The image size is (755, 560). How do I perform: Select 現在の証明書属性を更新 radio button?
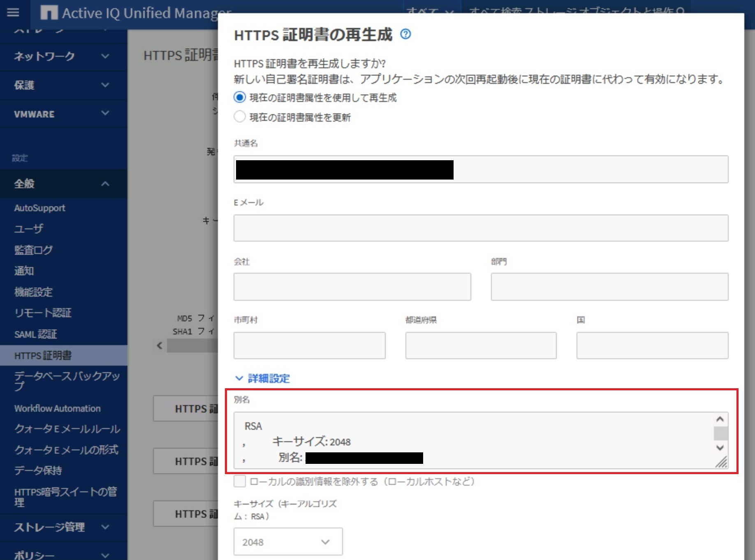tap(240, 117)
